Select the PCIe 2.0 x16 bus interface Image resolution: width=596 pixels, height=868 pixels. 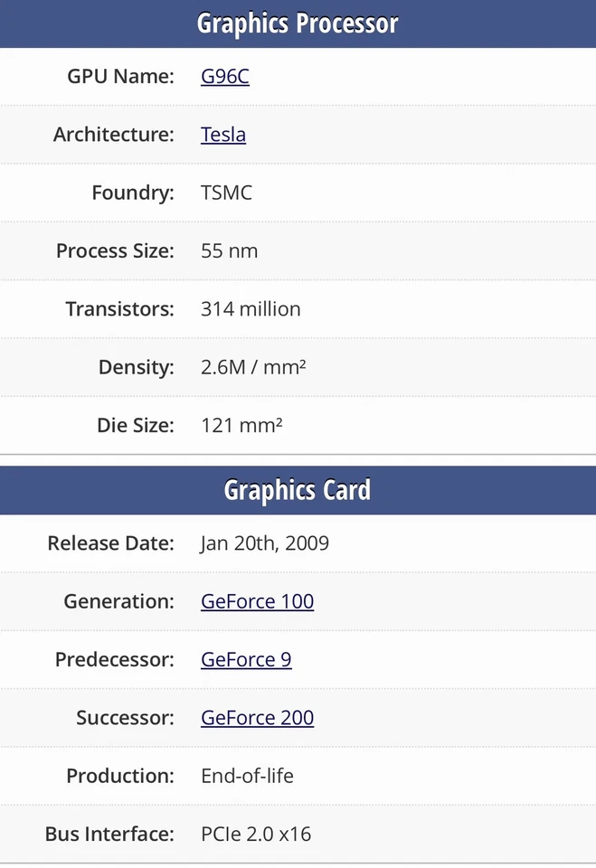click(x=256, y=835)
